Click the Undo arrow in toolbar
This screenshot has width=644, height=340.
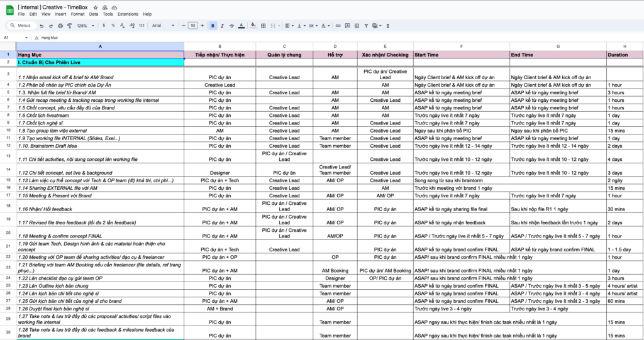tap(42, 26)
